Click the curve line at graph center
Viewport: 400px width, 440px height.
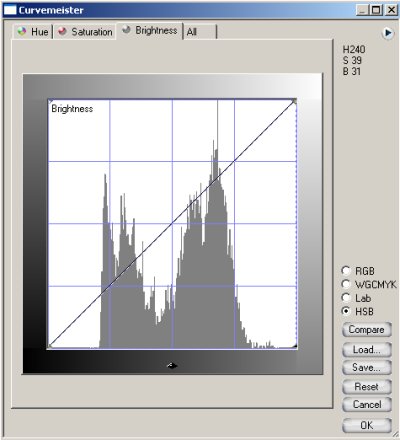(x=172, y=224)
